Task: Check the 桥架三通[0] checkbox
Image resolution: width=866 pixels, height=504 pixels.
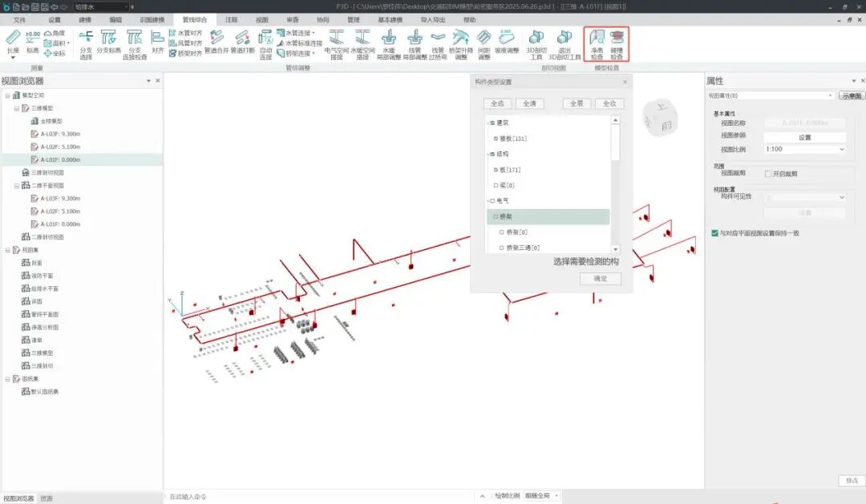Action: [x=501, y=248]
